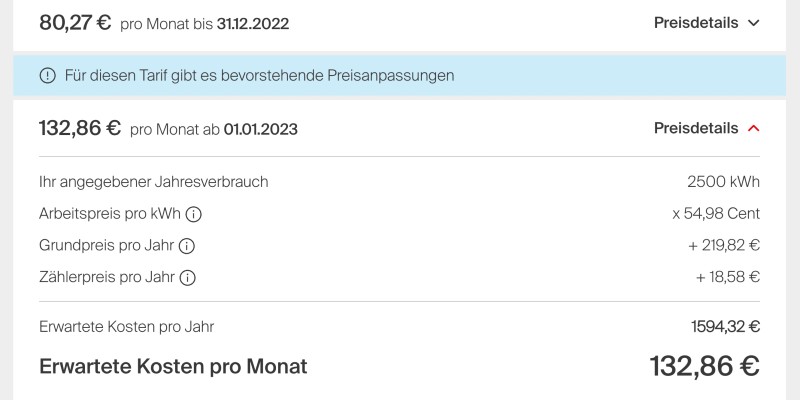
Task: Select the 1594,32 € yearly cost
Action: pos(726,327)
